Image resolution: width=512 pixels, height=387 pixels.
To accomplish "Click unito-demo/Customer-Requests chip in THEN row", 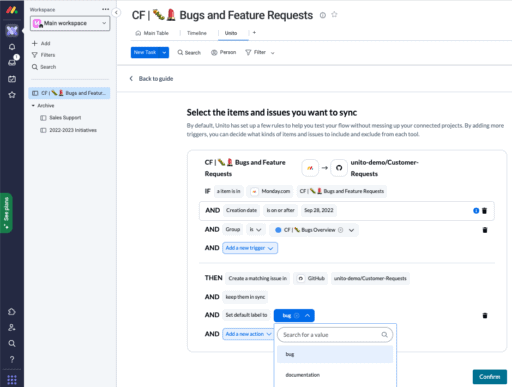I will pos(370,278).
